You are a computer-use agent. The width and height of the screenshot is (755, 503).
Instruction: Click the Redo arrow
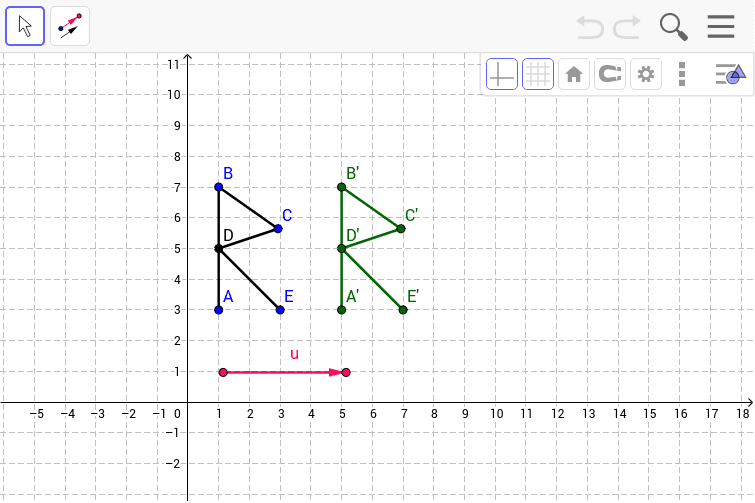pyautogui.click(x=627, y=27)
